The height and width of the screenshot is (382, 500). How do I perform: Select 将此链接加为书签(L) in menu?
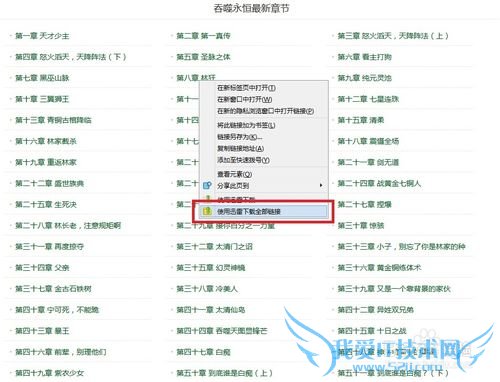pos(246,125)
